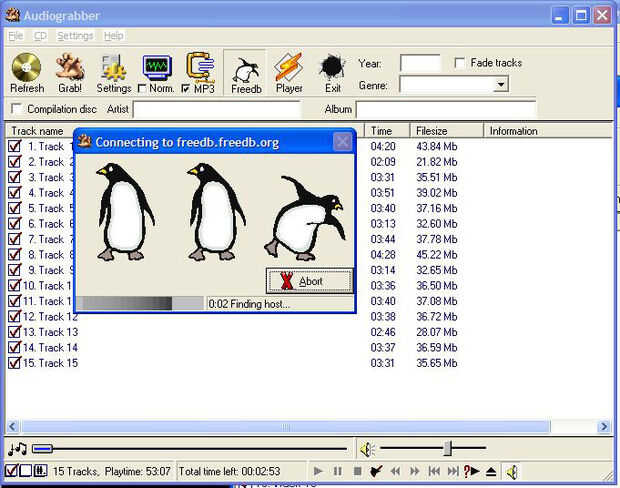Click the 04:28 time value
The width and height of the screenshot is (620, 488).
[383, 255]
